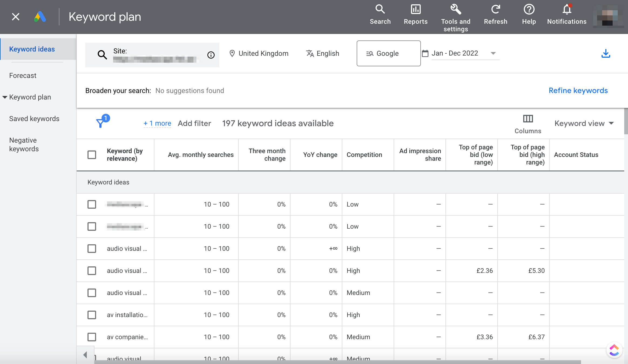628x364 pixels.
Task: Change the United Kingdom location
Action: [x=259, y=53]
